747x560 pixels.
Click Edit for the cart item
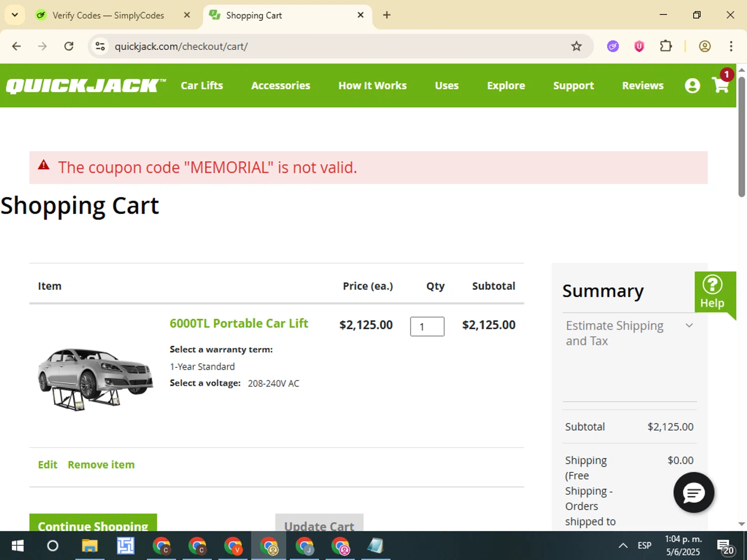pyautogui.click(x=48, y=464)
